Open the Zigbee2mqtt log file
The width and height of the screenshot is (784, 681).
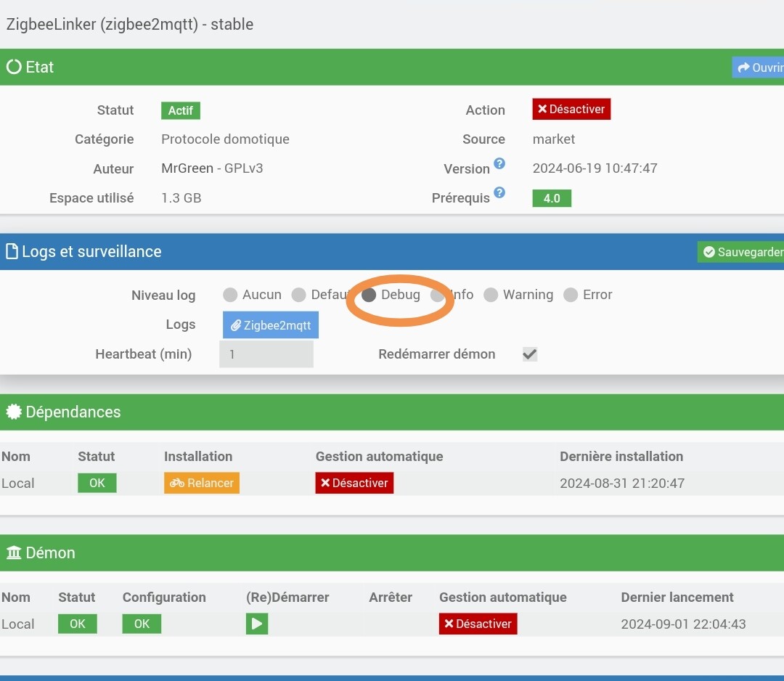pyautogui.click(x=271, y=325)
